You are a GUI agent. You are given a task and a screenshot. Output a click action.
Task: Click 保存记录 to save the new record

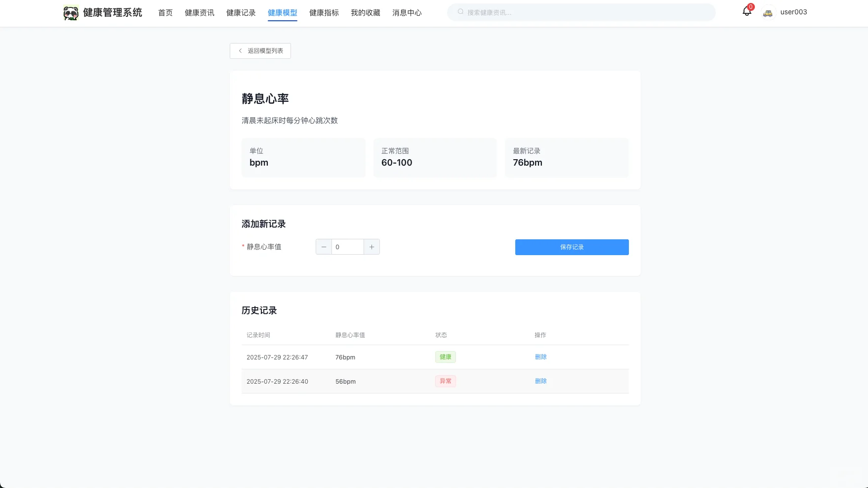coord(572,247)
